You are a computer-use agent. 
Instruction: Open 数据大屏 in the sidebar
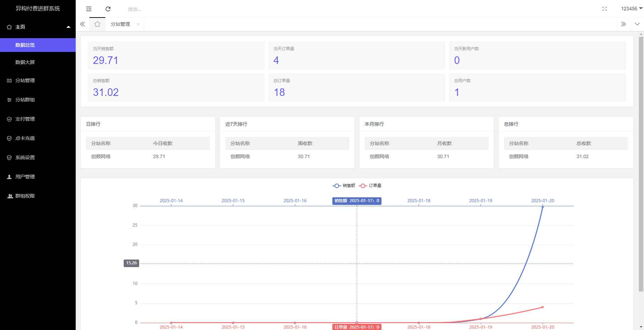[25, 62]
